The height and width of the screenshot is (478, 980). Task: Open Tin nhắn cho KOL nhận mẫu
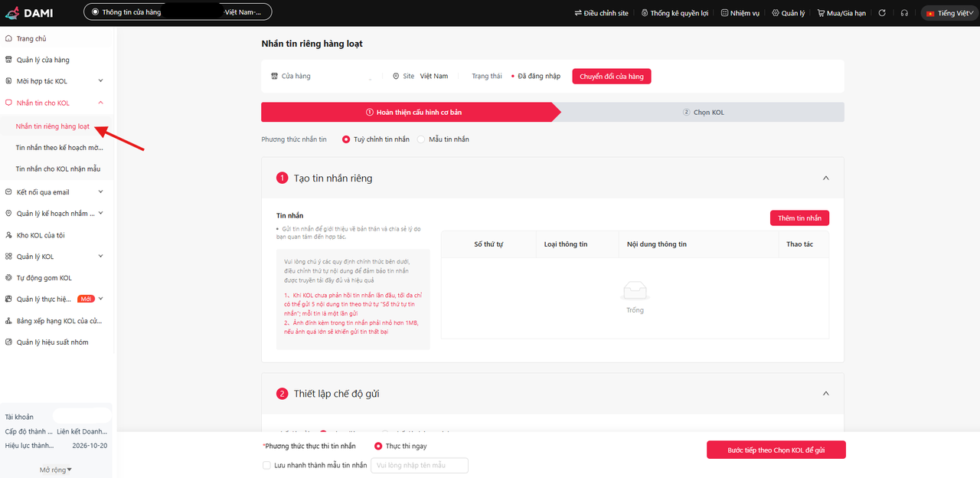(x=58, y=169)
